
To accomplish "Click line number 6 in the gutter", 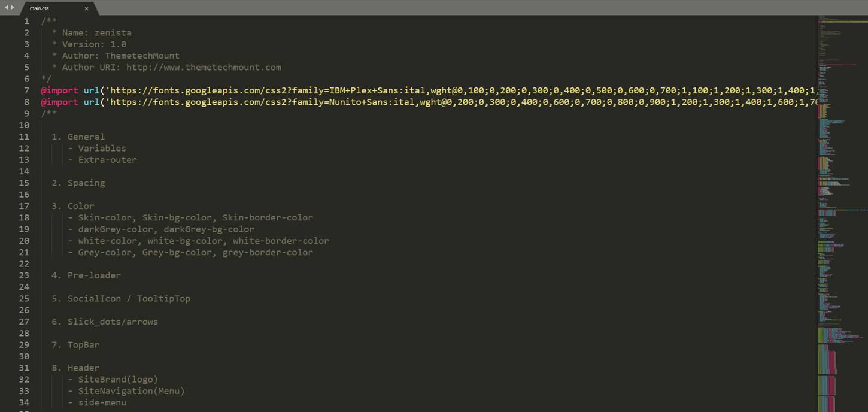I will tap(26, 79).
